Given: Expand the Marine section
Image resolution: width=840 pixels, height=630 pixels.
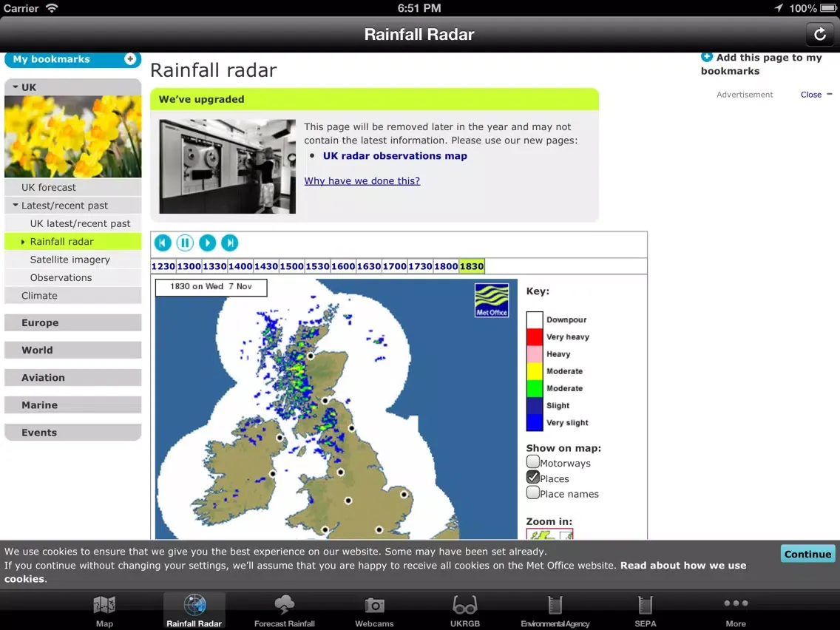Looking at the screenshot, I should pos(73,405).
